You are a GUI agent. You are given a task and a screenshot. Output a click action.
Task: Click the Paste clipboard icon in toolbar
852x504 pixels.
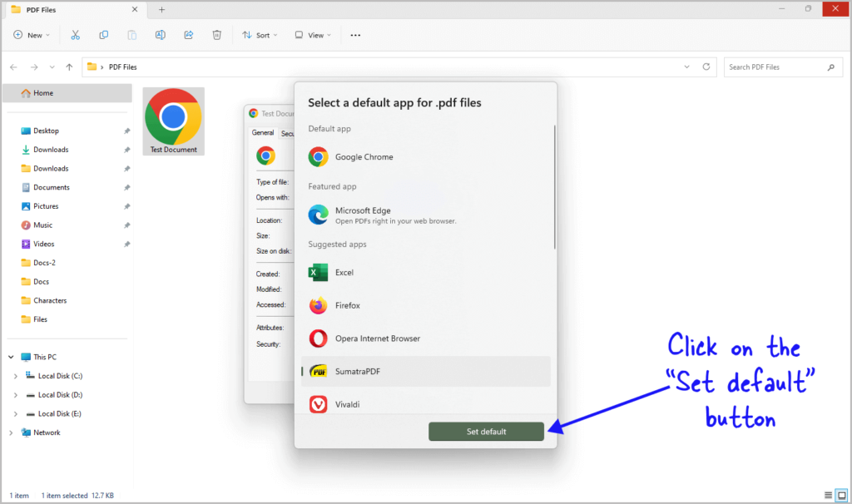[131, 35]
